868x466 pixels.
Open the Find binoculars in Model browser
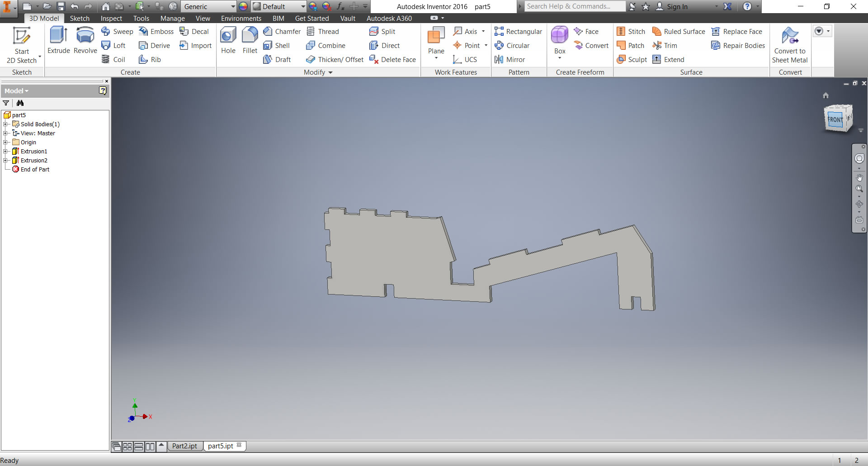click(20, 103)
